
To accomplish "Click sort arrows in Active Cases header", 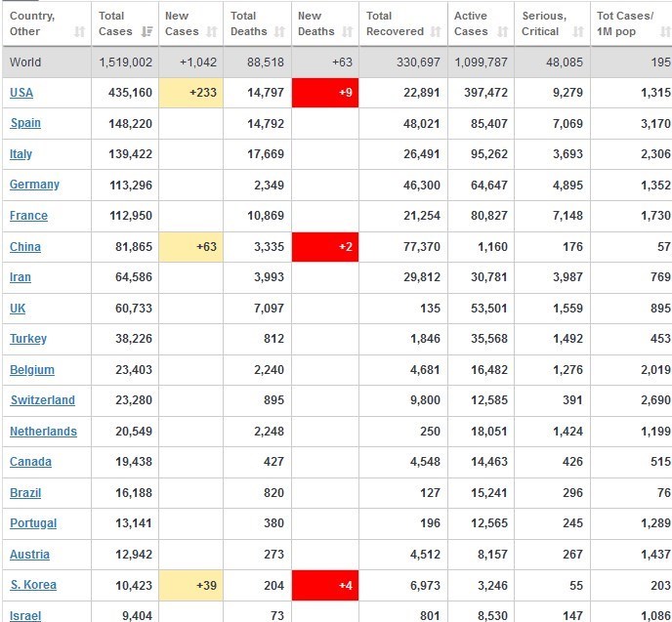I will point(502,32).
